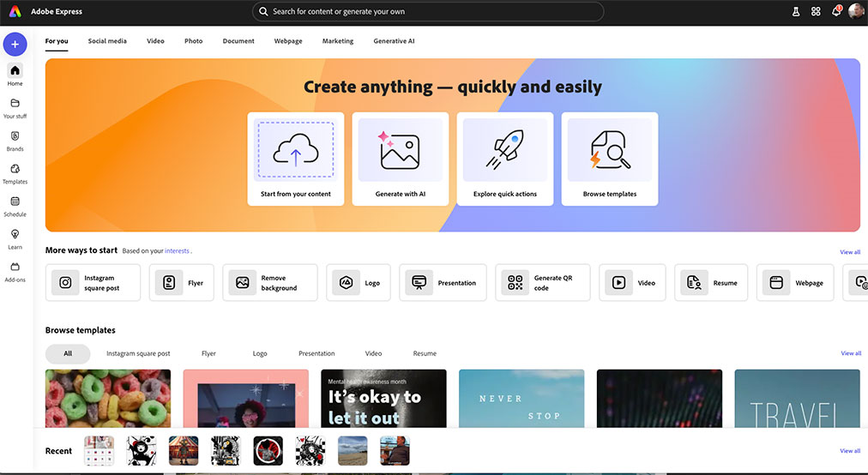
Task: Click the beaker labs icon in header
Action: (x=795, y=12)
